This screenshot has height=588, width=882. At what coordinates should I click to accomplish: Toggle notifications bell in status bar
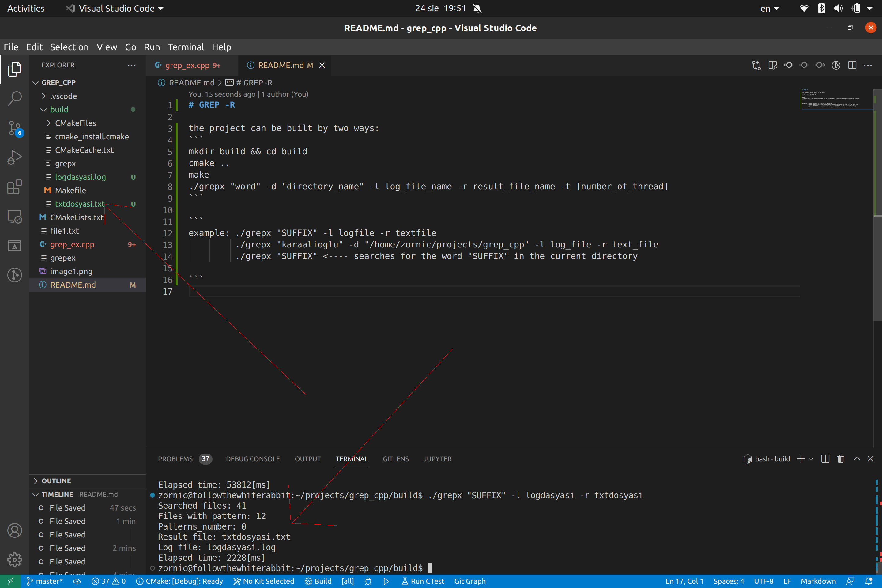[x=869, y=581]
